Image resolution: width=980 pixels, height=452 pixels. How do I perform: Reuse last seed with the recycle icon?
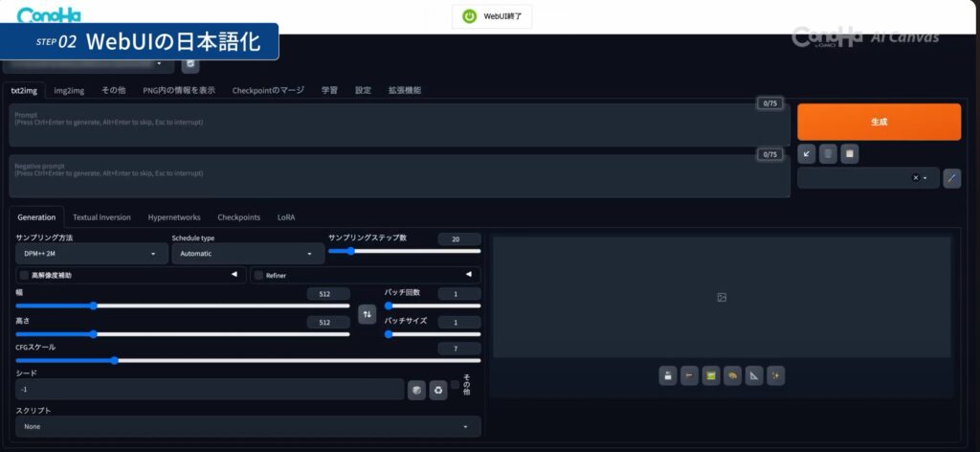coord(438,391)
